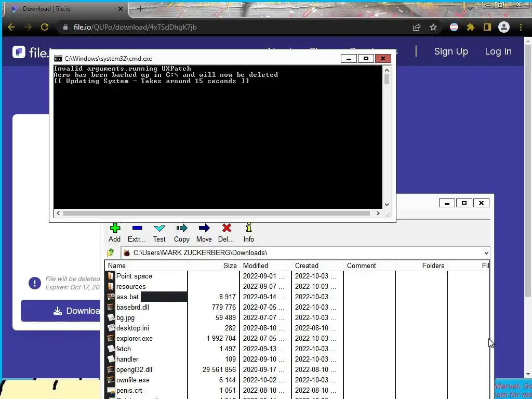Click the browser page scrollbar down arrow
Screen dimensions: 532x399
pyautogui.click(x=528, y=375)
